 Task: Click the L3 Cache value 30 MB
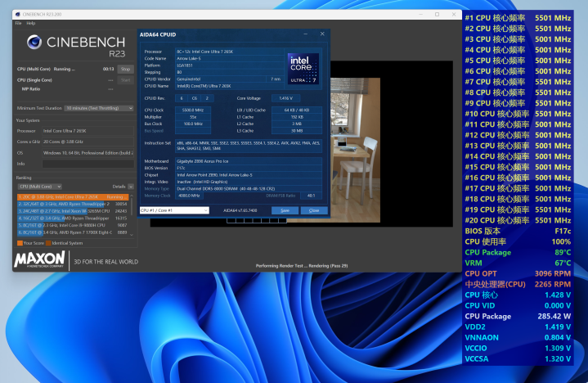(x=297, y=131)
